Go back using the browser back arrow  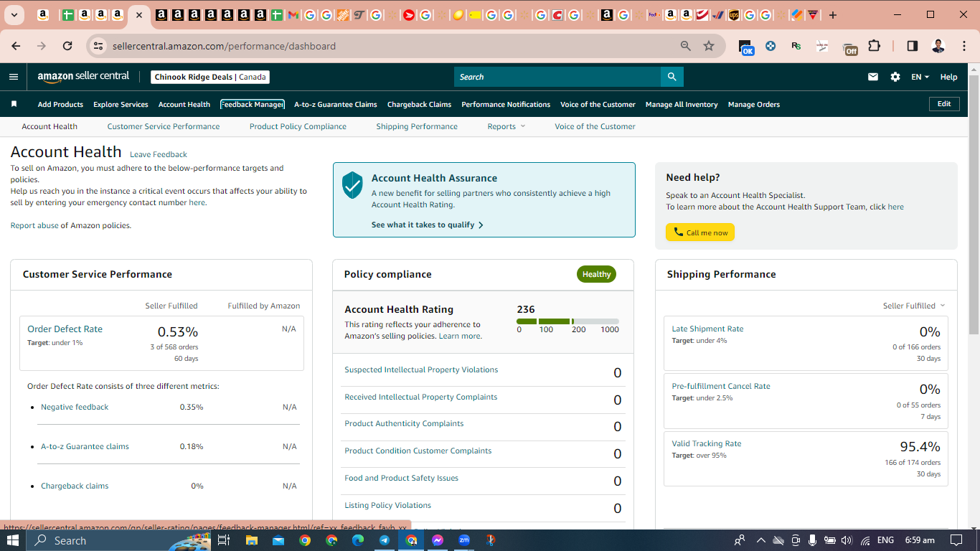[16, 46]
